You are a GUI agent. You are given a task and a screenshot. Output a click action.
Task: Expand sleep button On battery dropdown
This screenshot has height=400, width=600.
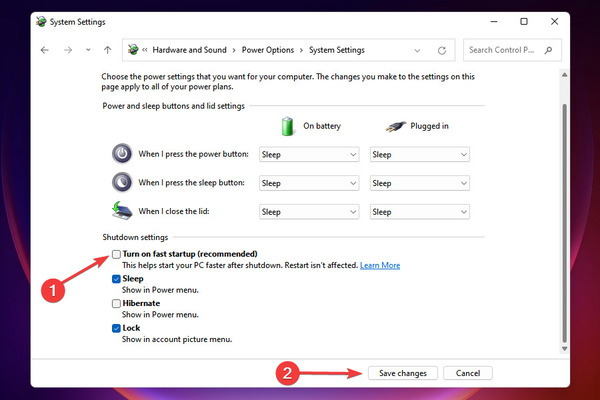coord(309,183)
